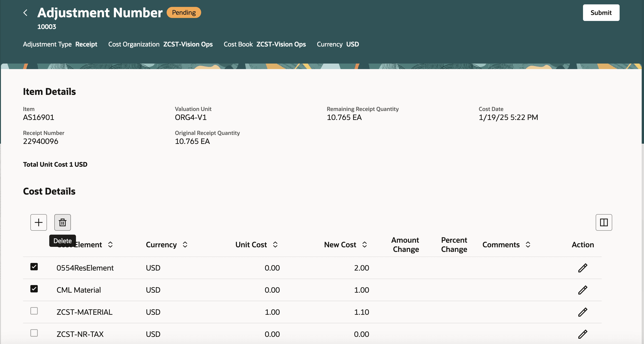Edit ZCST-NR-TAX entry with the pencil icon
This screenshot has width=644, height=344.
[583, 334]
